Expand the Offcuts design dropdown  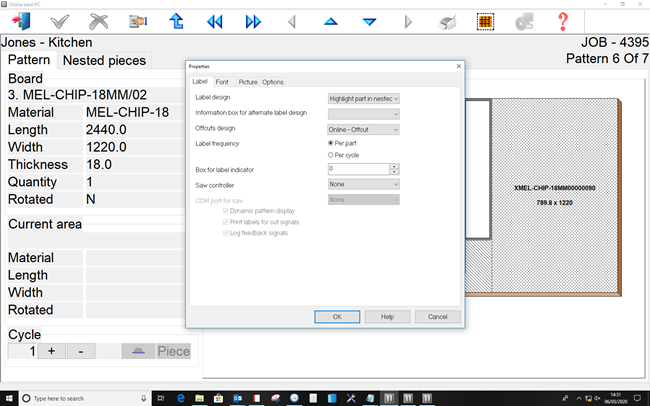pos(364,129)
